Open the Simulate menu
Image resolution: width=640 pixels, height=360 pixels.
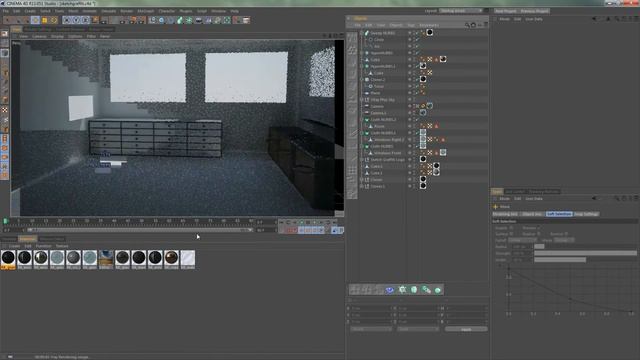tap(108, 11)
